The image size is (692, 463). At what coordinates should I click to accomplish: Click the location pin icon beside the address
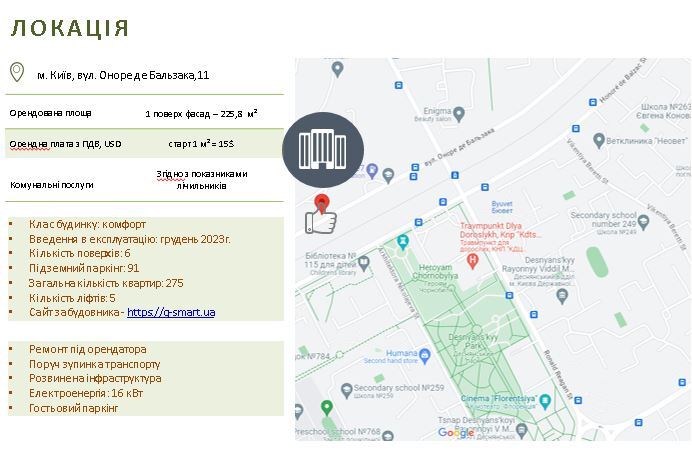tap(17, 73)
